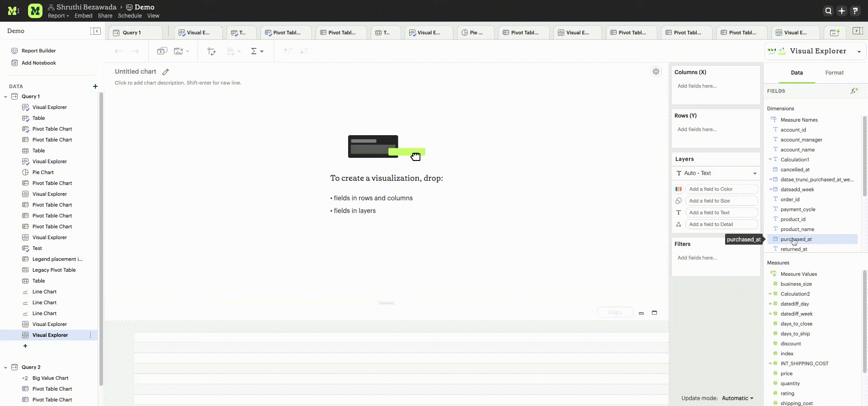The image size is (868, 406).
Task: Open chart settings gear icon
Action: tap(656, 71)
